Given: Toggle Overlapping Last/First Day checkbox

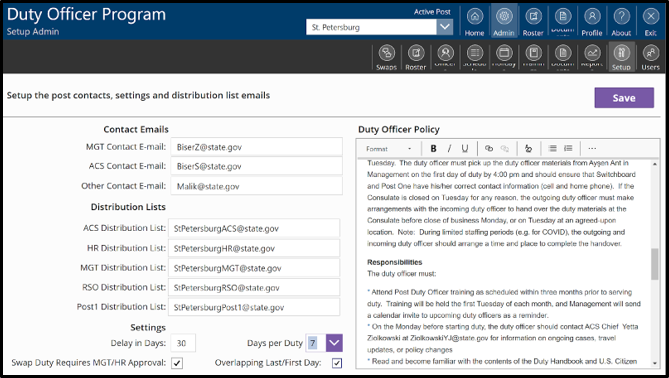Looking at the screenshot, I should (x=337, y=363).
